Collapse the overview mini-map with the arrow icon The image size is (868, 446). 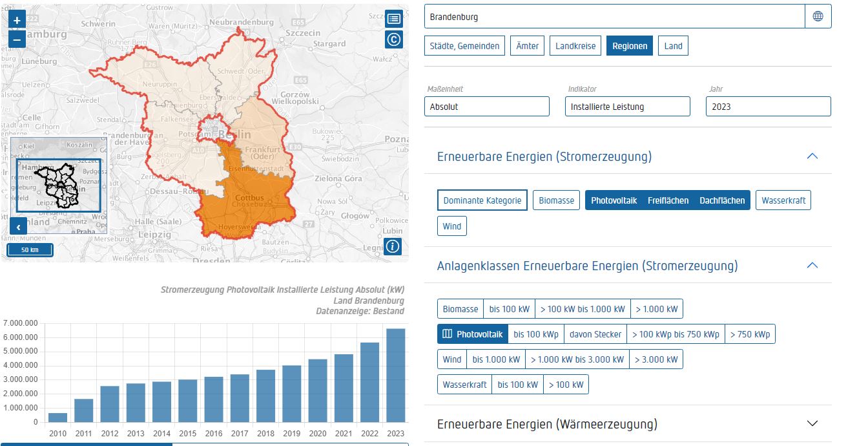pos(18,227)
